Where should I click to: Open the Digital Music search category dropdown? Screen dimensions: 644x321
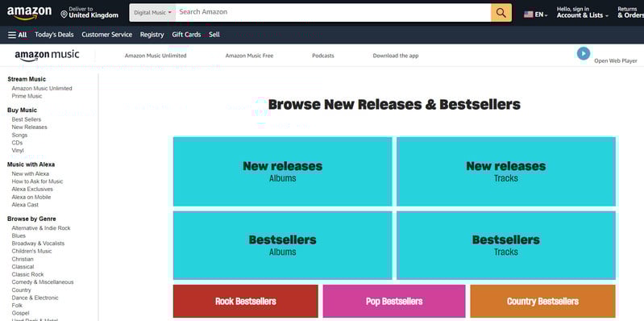(x=152, y=13)
